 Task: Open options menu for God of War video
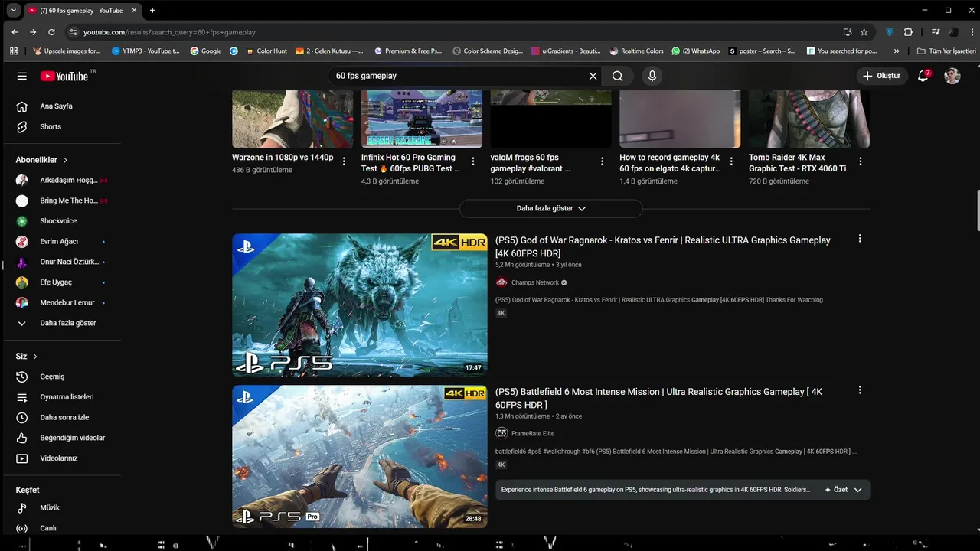(x=860, y=239)
